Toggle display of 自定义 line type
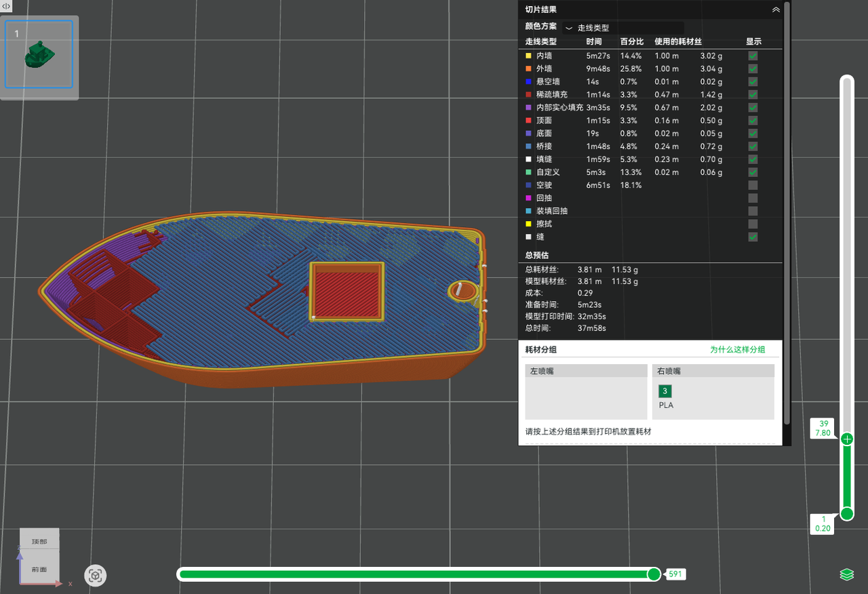This screenshot has height=594, width=868. 753,172
